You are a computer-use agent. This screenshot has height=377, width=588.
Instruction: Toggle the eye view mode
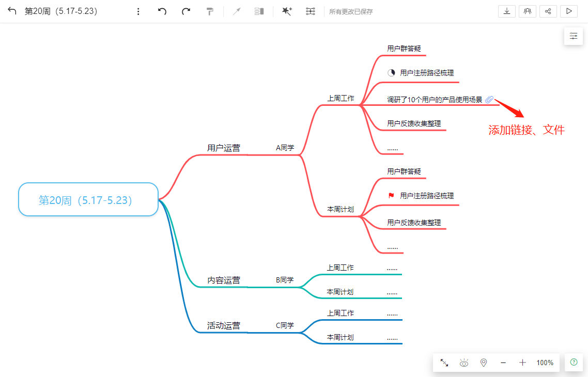pyautogui.click(x=464, y=363)
